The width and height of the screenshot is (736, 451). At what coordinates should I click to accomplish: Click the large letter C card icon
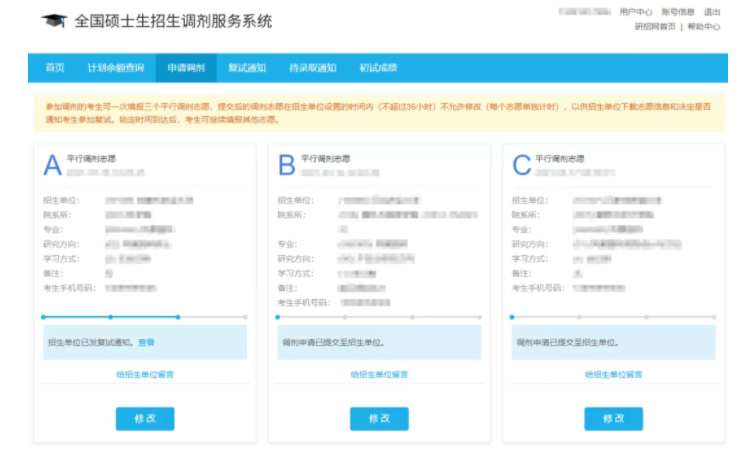[520, 164]
